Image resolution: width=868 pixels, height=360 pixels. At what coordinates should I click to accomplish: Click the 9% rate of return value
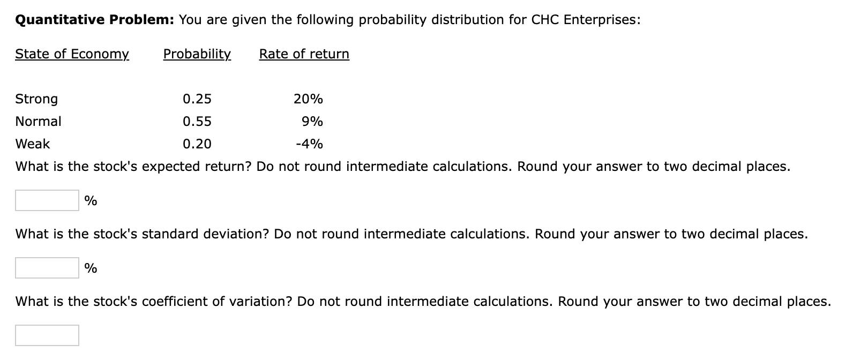point(311,121)
